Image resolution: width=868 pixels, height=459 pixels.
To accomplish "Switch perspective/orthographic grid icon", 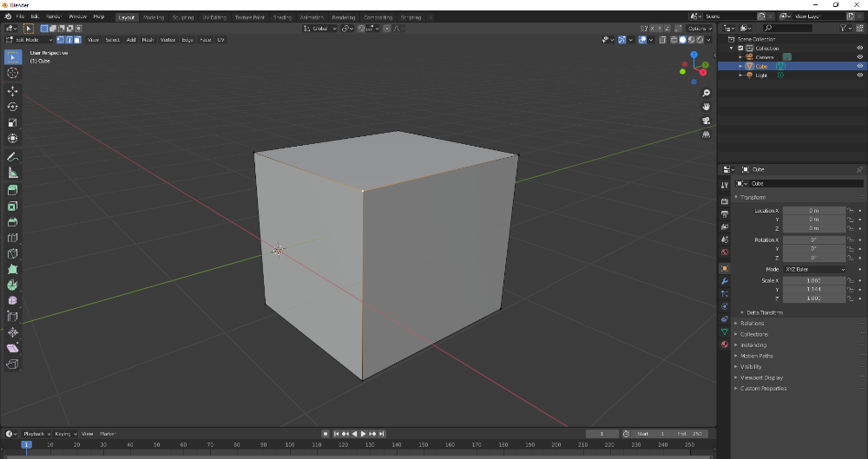I will (707, 134).
